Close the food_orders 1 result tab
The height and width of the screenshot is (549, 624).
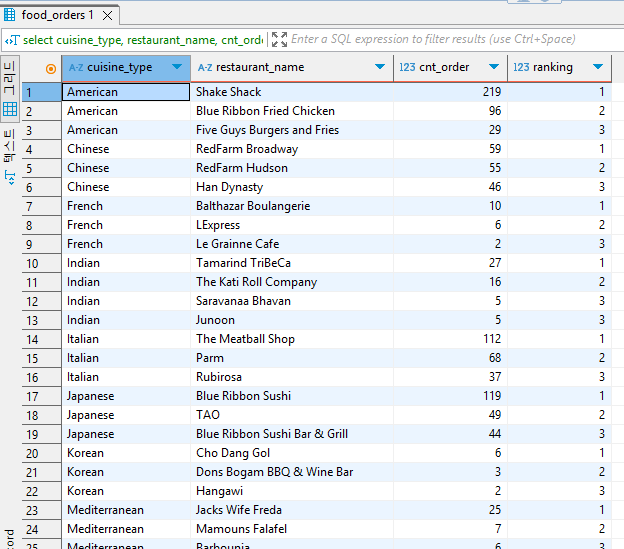pyautogui.click(x=107, y=16)
